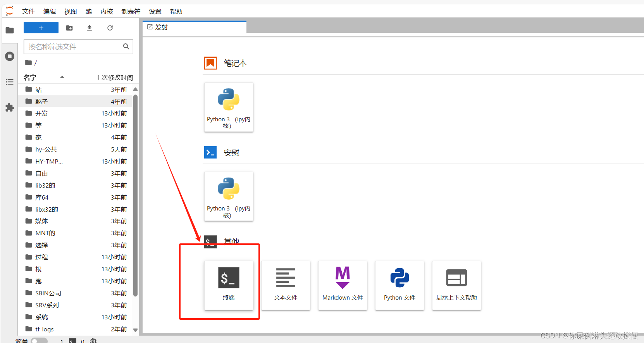Create a new Python 文件

click(x=399, y=285)
